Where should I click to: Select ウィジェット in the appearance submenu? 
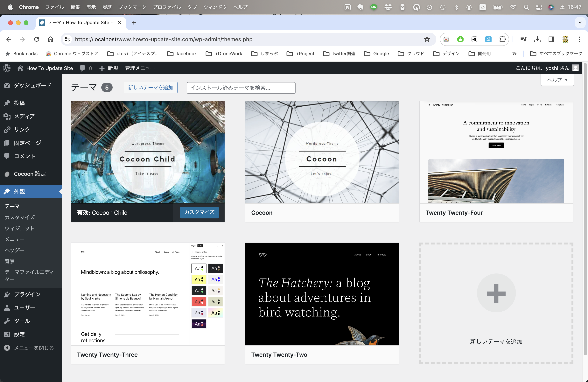[19, 228]
